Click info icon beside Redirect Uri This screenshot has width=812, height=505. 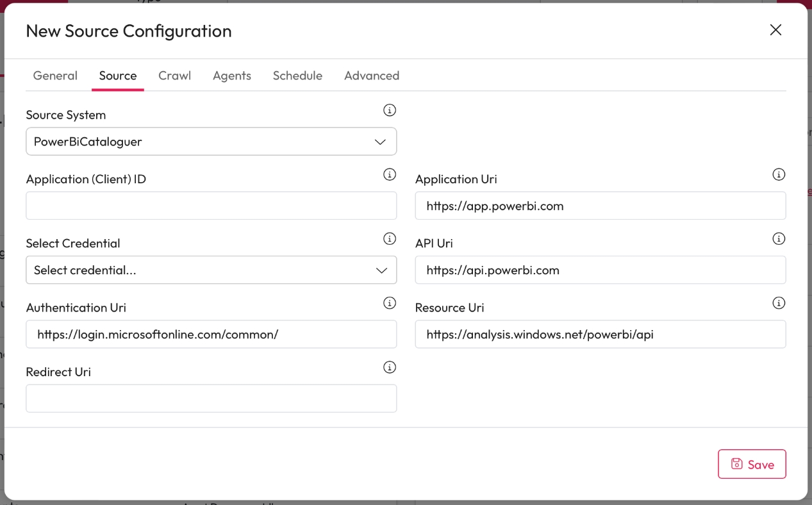[x=389, y=367]
